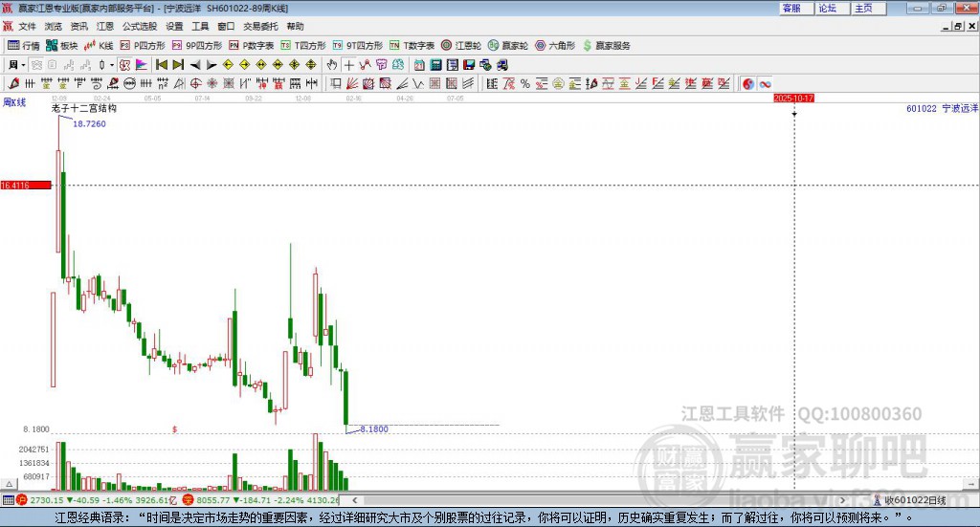Expand the candlestick style dropdown arrow
980x527 pixels.
(x=112, y=65)
